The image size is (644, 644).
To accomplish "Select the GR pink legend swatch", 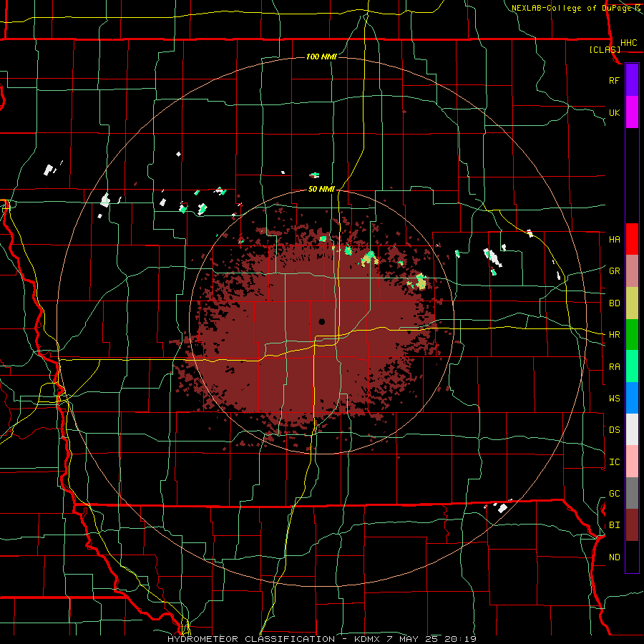I will [x=632, y=271].
